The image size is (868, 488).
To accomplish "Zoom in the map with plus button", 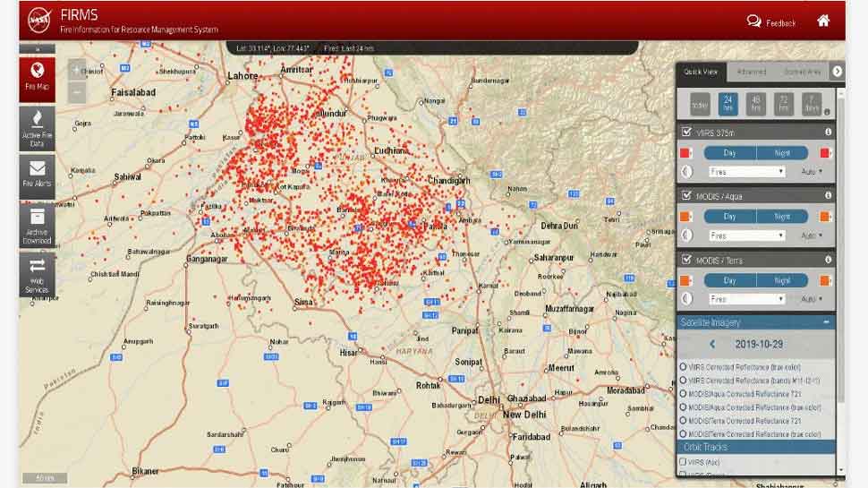I will pyautogui.click(x=77, y=71).
